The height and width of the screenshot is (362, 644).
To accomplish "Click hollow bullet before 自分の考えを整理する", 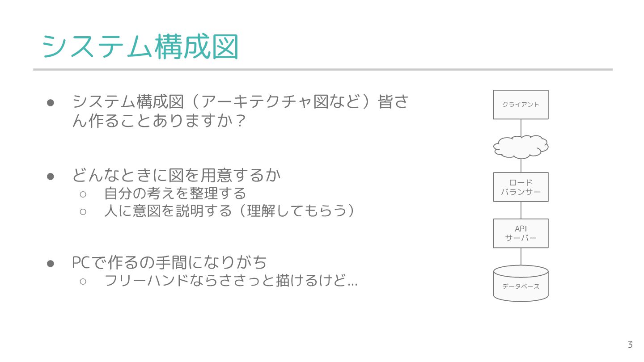I will click(83, 194).
